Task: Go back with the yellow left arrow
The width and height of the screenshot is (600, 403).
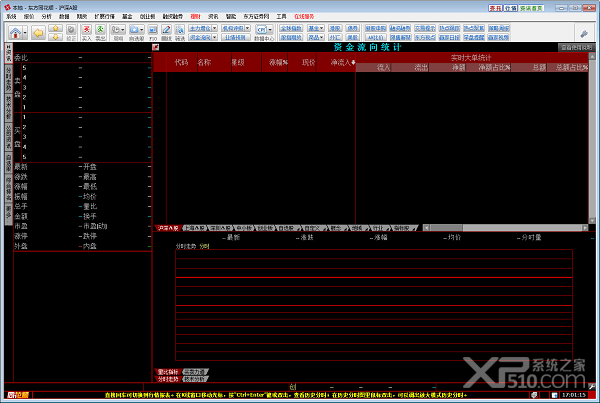Action: (38, 33)
